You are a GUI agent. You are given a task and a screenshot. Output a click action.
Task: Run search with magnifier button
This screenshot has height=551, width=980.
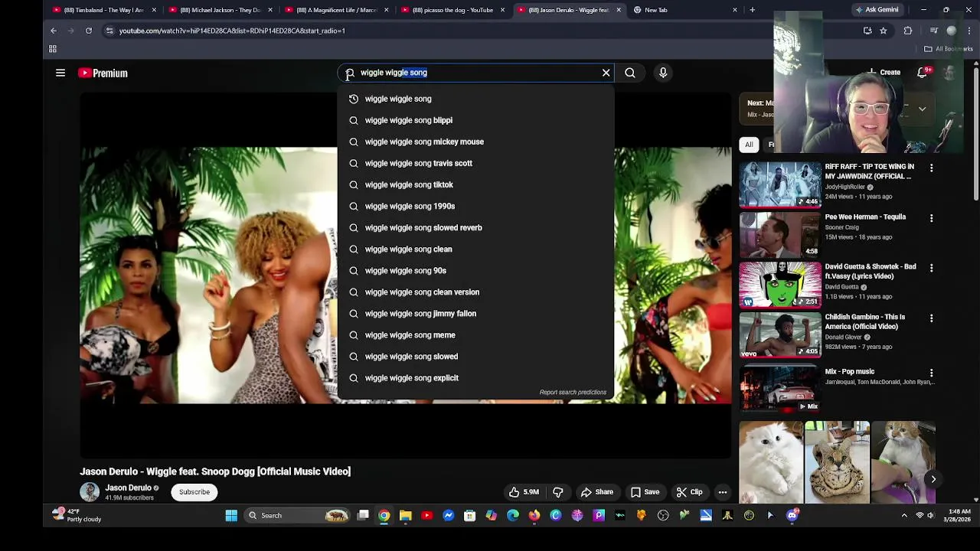coord(629,73)
